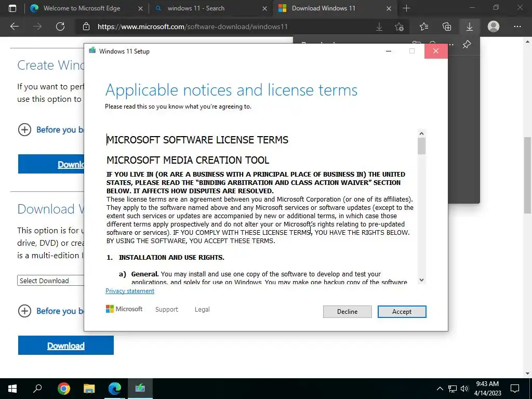This screenshot has width=532, height=399.
Task: Switch to Welcome to Microsoft Edge tab
Action: coord(82,8)
